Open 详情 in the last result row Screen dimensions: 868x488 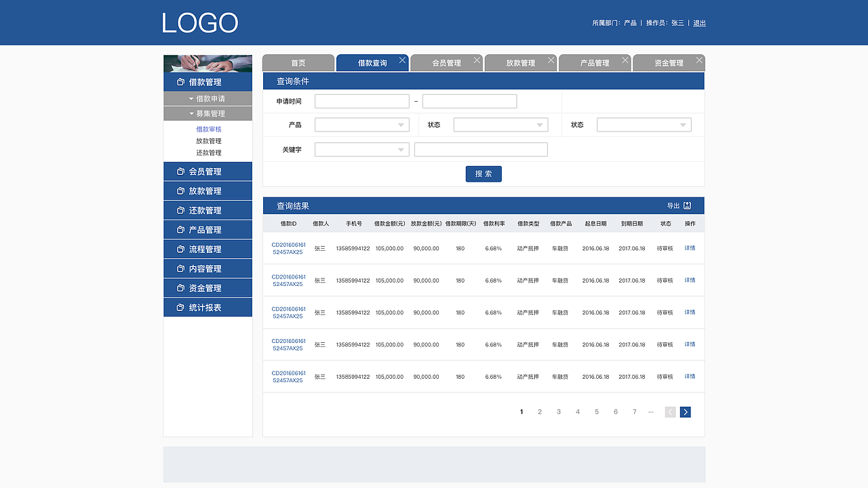pyautogui.click(x=690, y=376)
